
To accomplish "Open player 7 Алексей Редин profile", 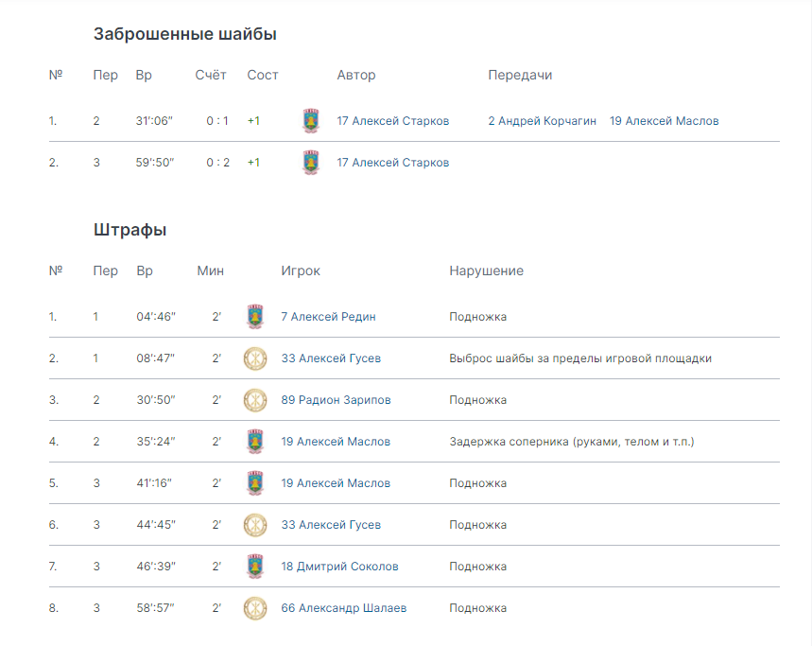I will [x=328, y=317].
